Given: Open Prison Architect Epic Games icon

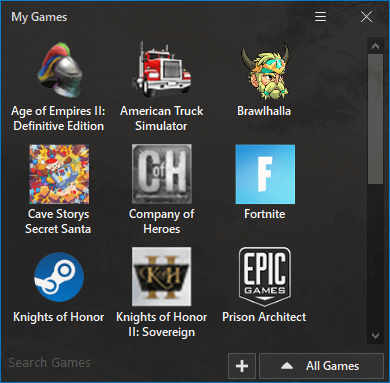Looking at the screenshot, I should [x=265, y=277].
